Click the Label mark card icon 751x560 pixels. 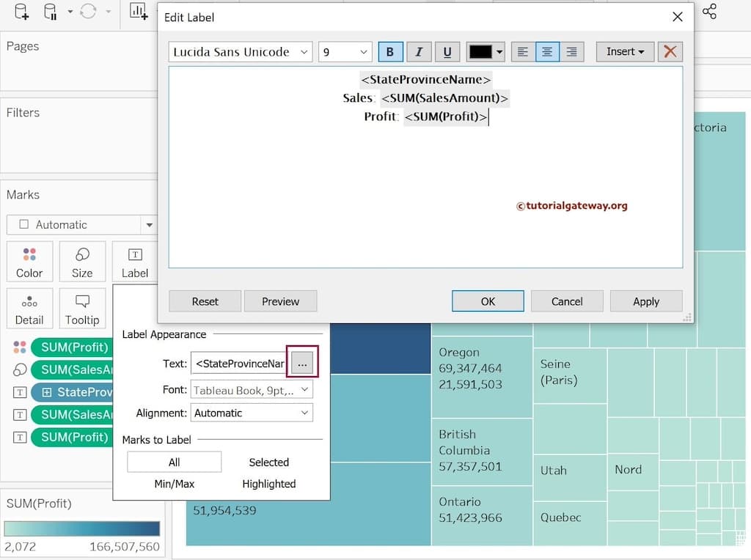tap(135, 261)
